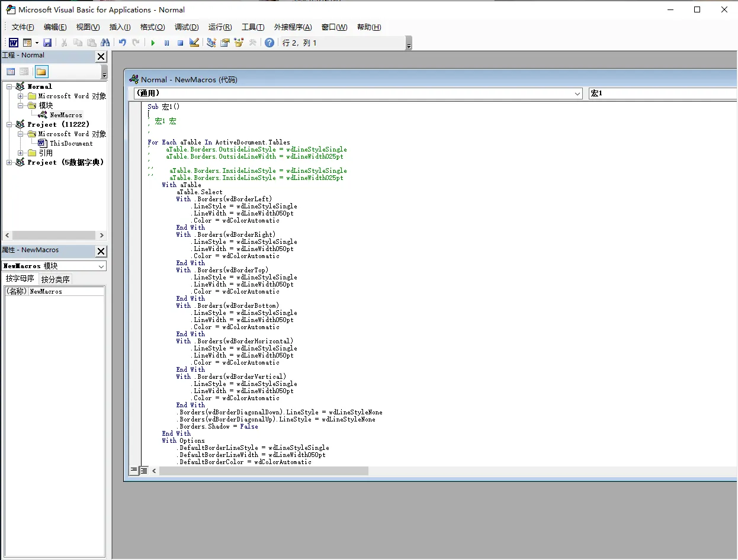Undo the last action
The height and width of the screenshot is (560, 738).
pos(122,43)
